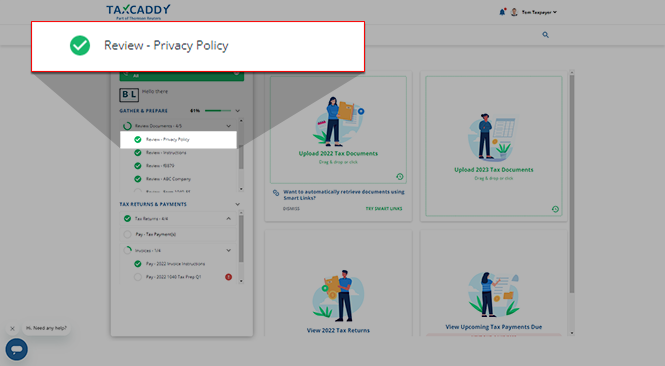Click the 'Hi, Need any help?' message

click(x=46, y=328)
